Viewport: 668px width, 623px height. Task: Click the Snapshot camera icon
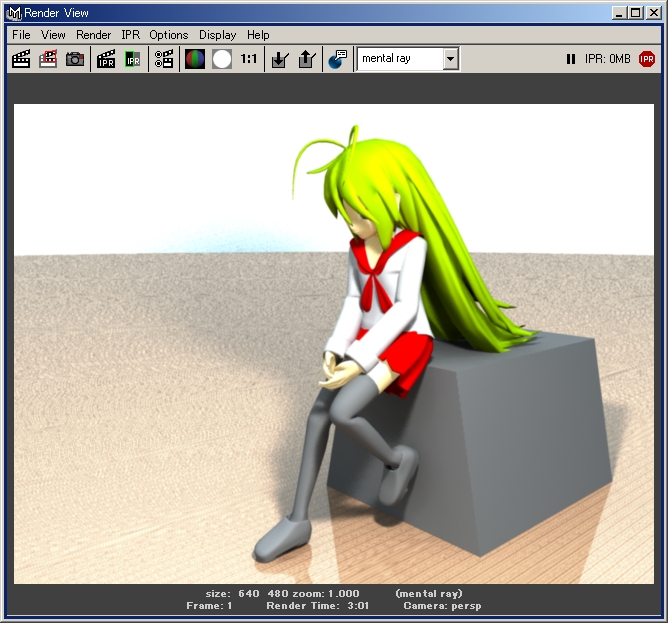click(75, 59)
